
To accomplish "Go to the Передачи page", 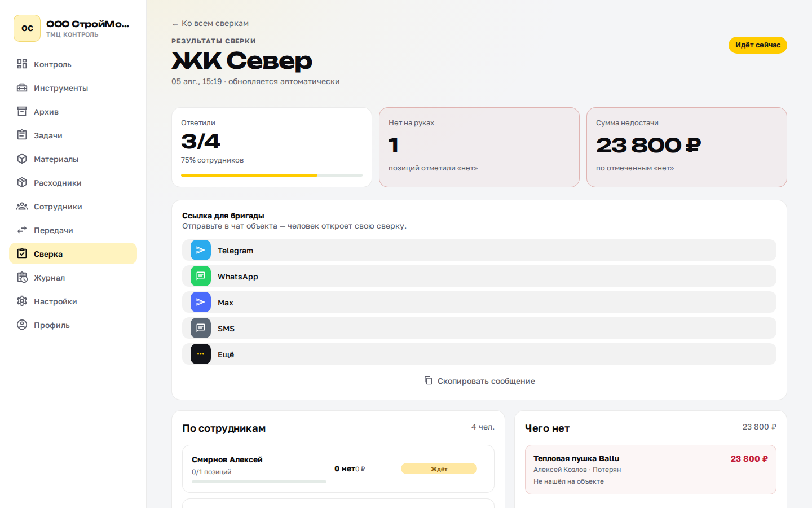I will 73,230.
